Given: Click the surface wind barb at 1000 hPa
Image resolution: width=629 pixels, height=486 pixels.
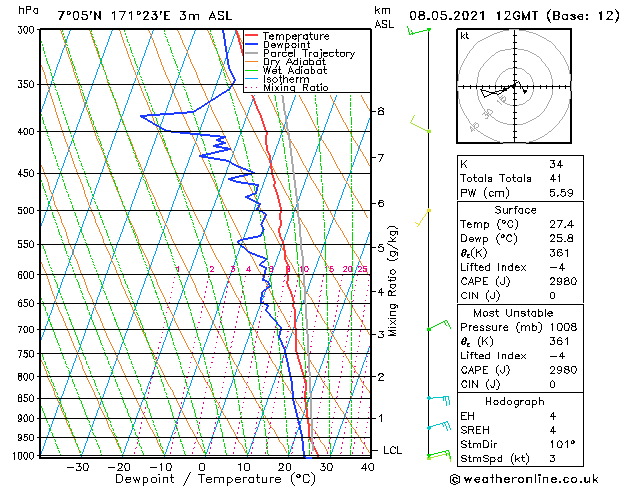Looking at the screenshot, I should tap(439, 455).
